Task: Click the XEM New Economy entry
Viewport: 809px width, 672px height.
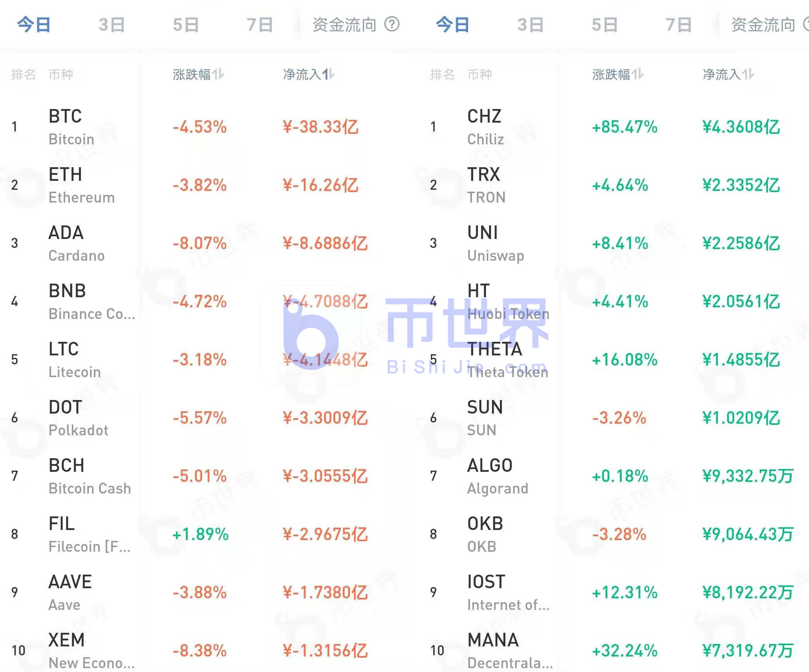Action: click(x=91, y=651)
